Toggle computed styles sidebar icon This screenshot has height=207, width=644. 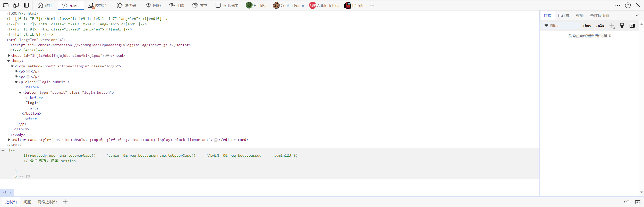(632, 26)
